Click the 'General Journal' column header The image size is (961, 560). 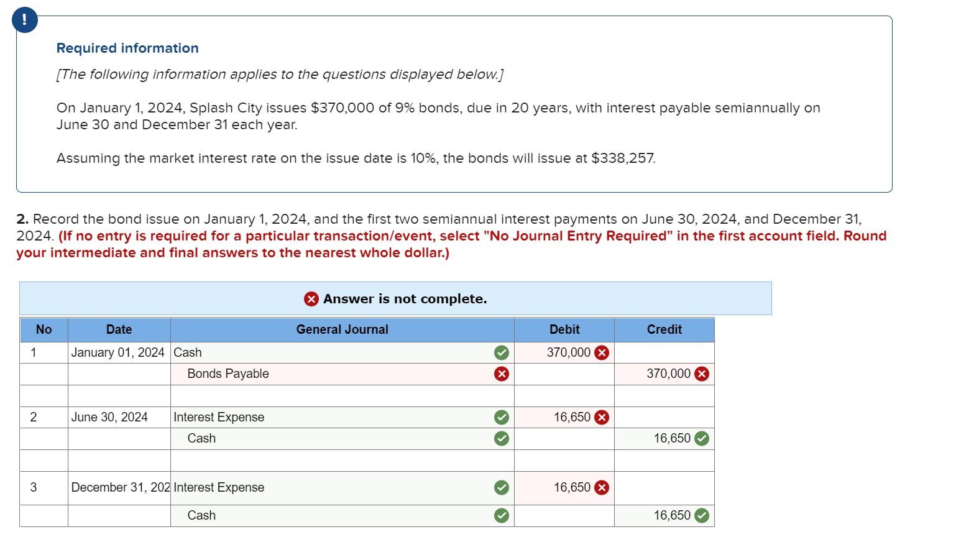click(x=342, y=330)
